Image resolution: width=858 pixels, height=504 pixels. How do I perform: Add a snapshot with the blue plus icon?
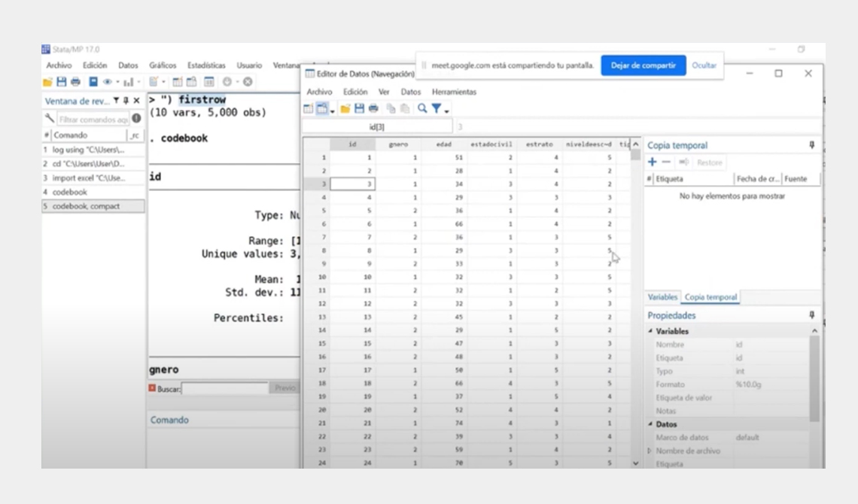point(653,162)
